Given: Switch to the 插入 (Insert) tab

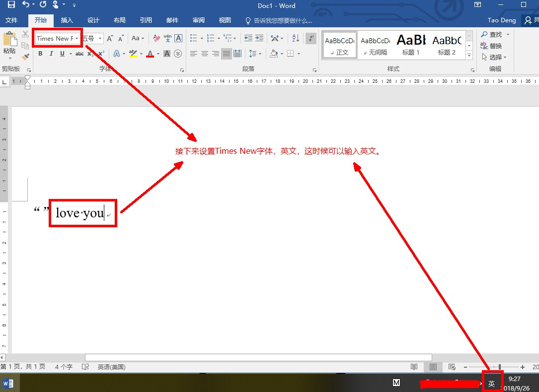Looking at the screenshot, I should coord(67,20).
